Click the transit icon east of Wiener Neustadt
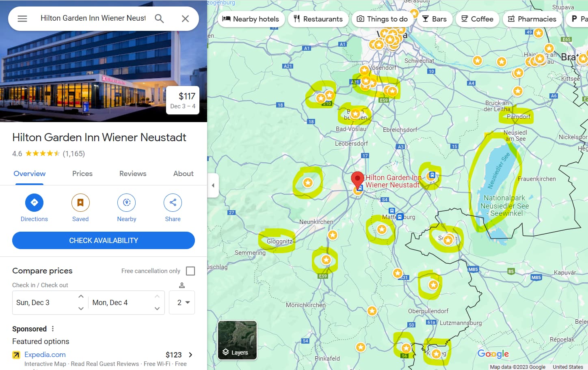Viewport: 588px width, 370px height. pyautogui.click(x=432, y=175)
